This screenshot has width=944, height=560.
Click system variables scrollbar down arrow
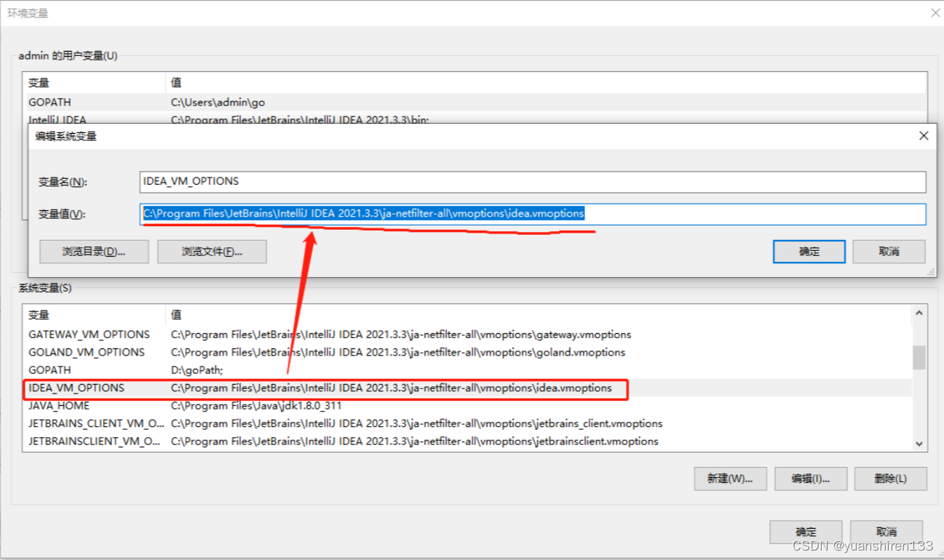(919, 444)
